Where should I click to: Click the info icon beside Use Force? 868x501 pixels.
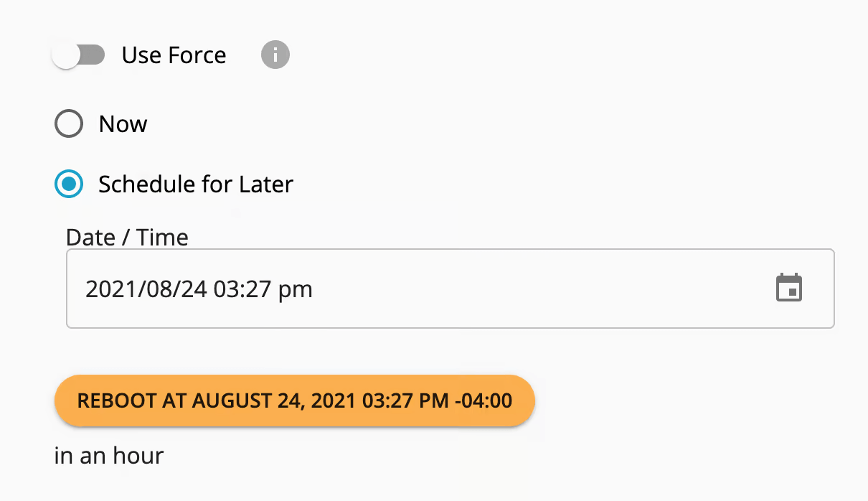[275, 55]
